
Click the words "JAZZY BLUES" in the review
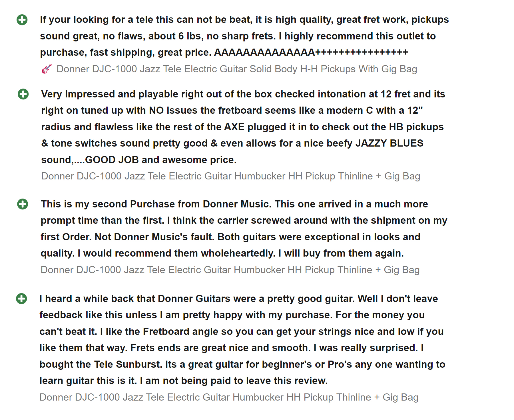(x=389, y=143)
